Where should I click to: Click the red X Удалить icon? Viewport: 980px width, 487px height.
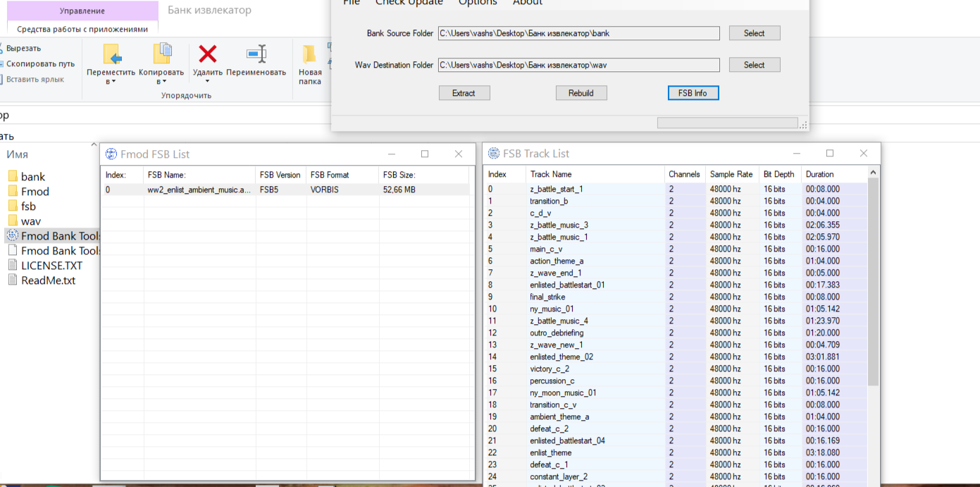(x=207, y=54)
